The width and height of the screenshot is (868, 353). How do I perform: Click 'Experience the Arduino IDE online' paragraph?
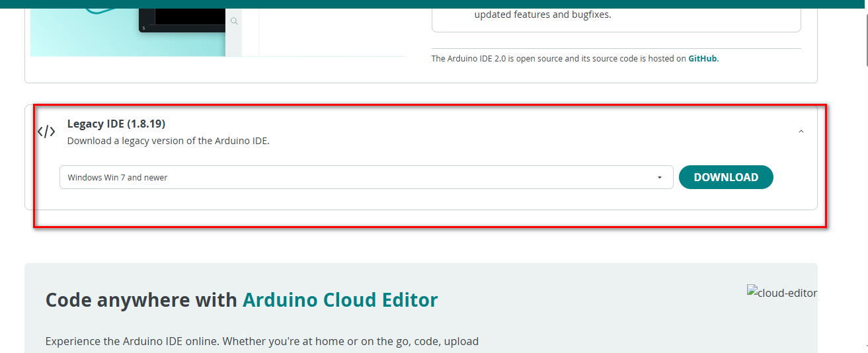point(262,342)
